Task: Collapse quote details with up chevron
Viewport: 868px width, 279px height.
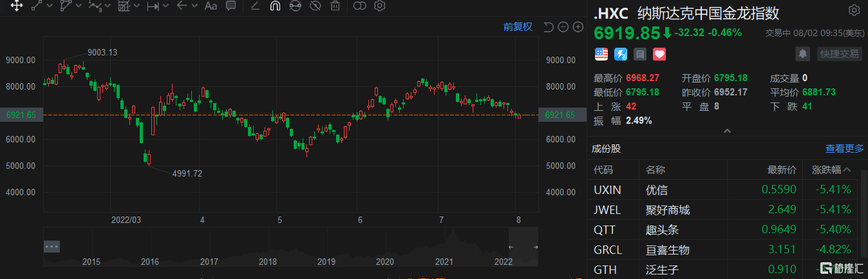Action: pos(728,131)
